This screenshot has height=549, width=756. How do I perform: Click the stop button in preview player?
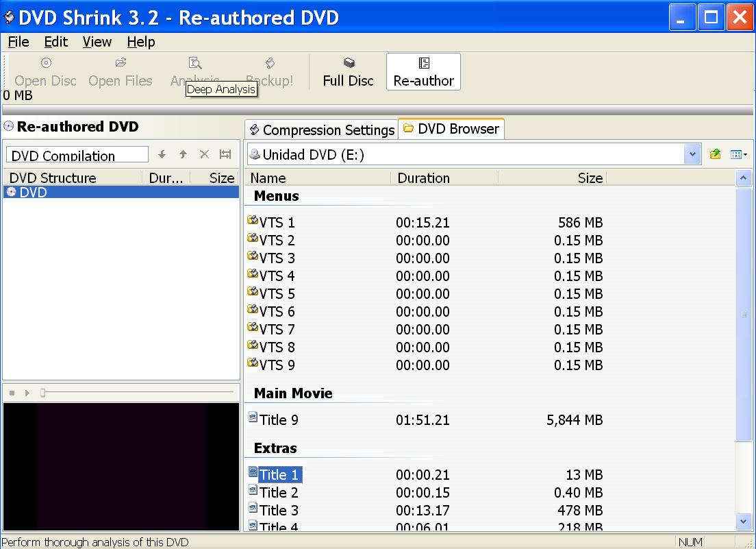12,393
